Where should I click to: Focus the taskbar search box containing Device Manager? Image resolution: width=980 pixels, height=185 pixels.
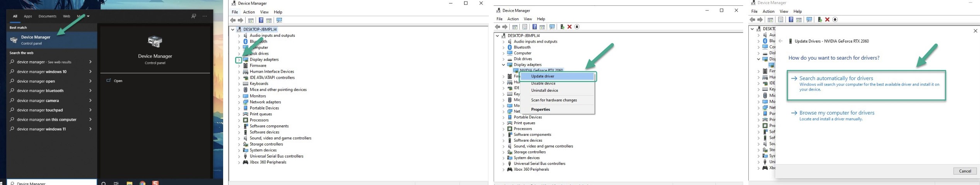click(x=51, y=183)
